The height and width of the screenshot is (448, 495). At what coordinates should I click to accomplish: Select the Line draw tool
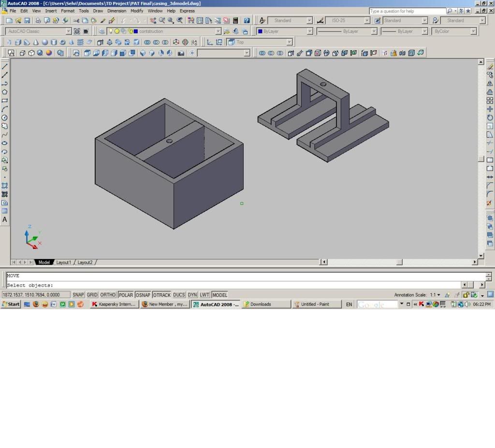(5, 66)
